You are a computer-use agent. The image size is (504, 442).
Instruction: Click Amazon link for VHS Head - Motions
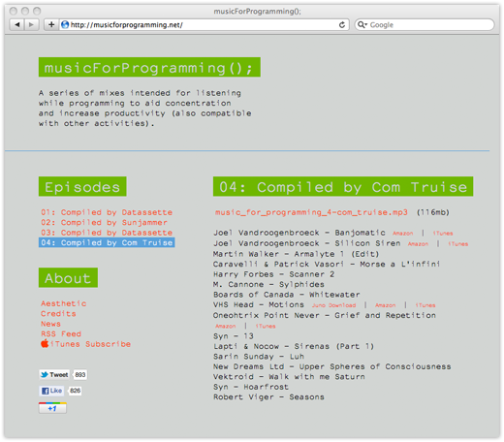(386, 305)
